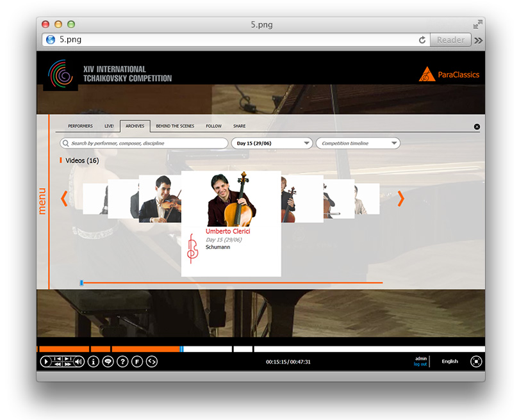Switch to the Performers tab
The height and width of the screenshot is (420, 519).
(80, 126)
